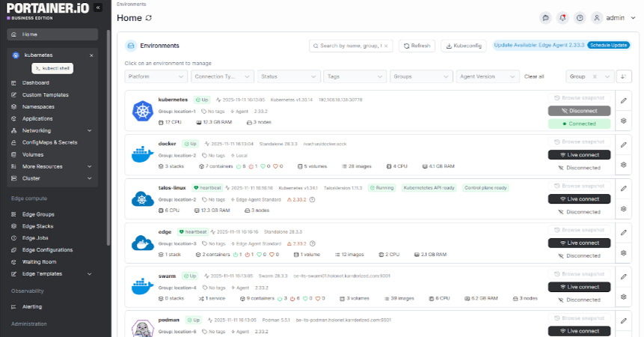Clear the Group sort selection X
The image size is (644, 337).
click(595, 76)
